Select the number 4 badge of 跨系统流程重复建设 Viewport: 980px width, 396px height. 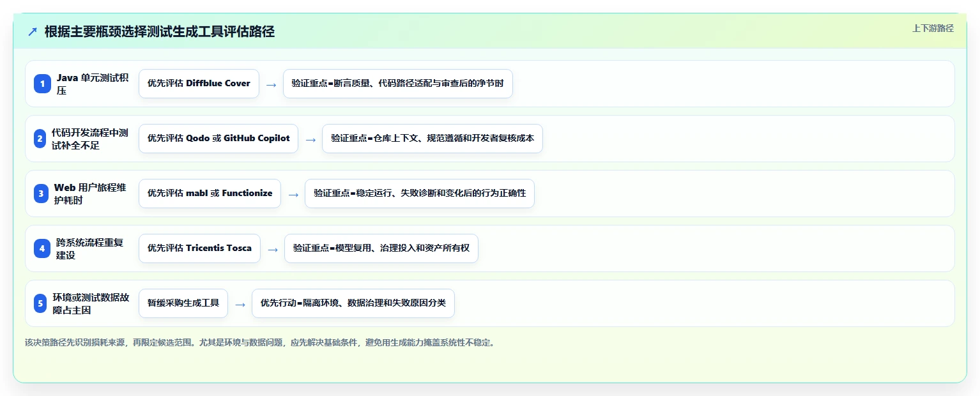42,248
